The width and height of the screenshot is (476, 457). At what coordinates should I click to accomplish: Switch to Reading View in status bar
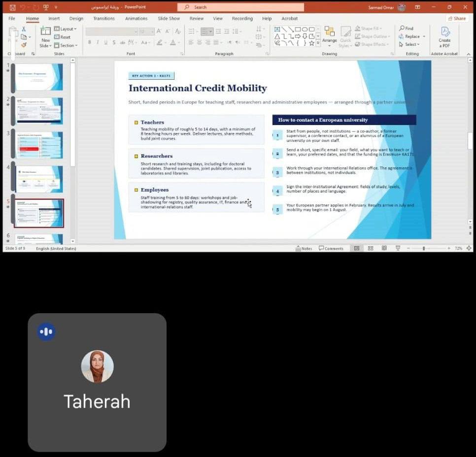pyautogui.click(x=384, y=248)
